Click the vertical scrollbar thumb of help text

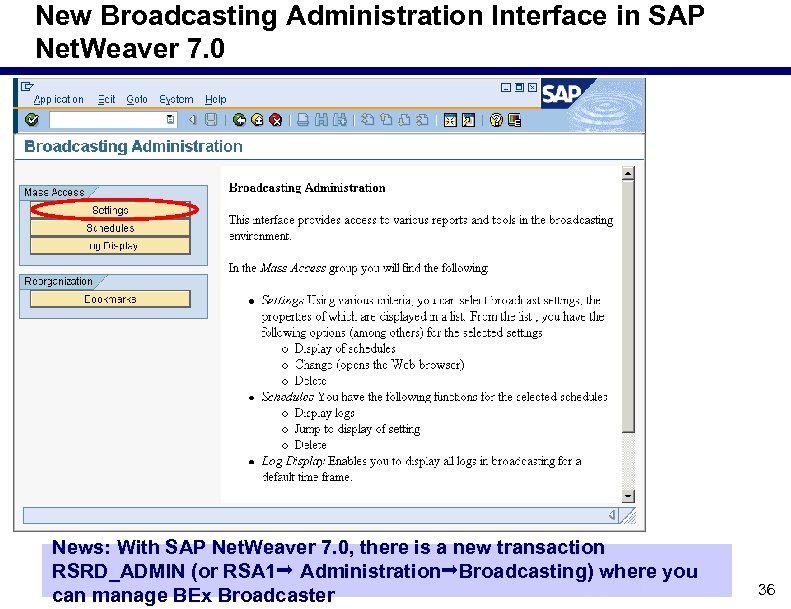628,306
